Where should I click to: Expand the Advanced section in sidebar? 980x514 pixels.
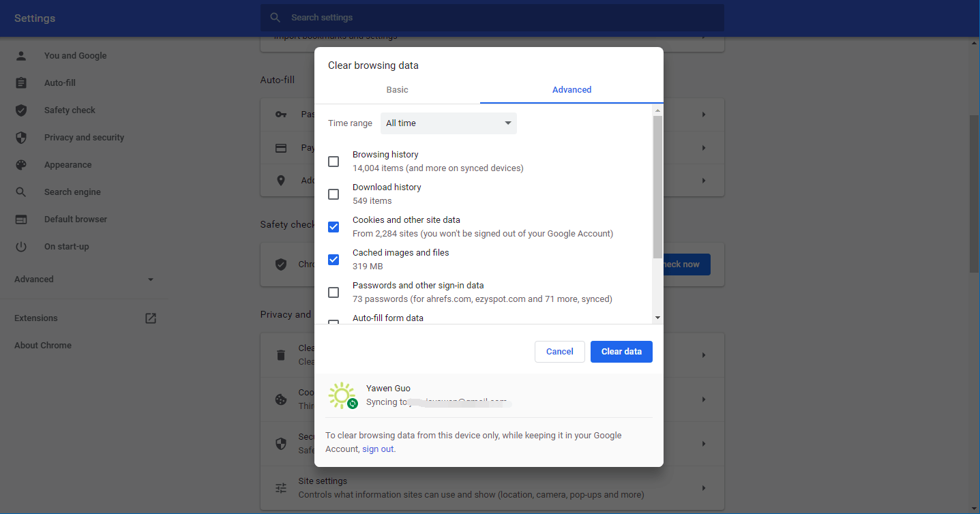point(151,279)
